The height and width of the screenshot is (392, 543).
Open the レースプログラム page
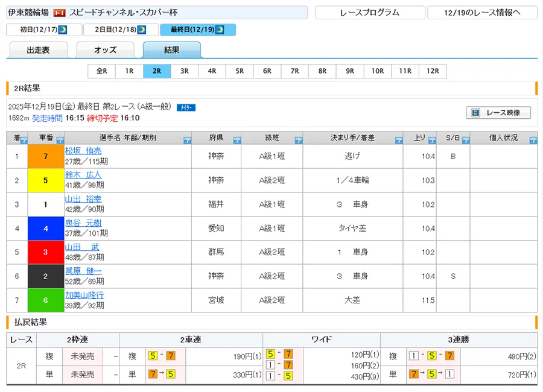click(369, 13)
